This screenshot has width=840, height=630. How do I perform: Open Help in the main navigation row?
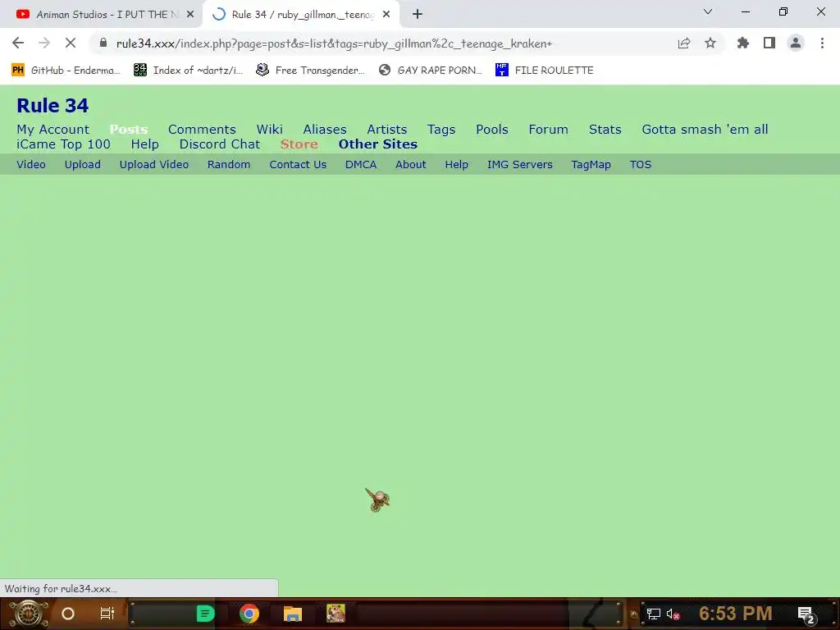point(144,144)
